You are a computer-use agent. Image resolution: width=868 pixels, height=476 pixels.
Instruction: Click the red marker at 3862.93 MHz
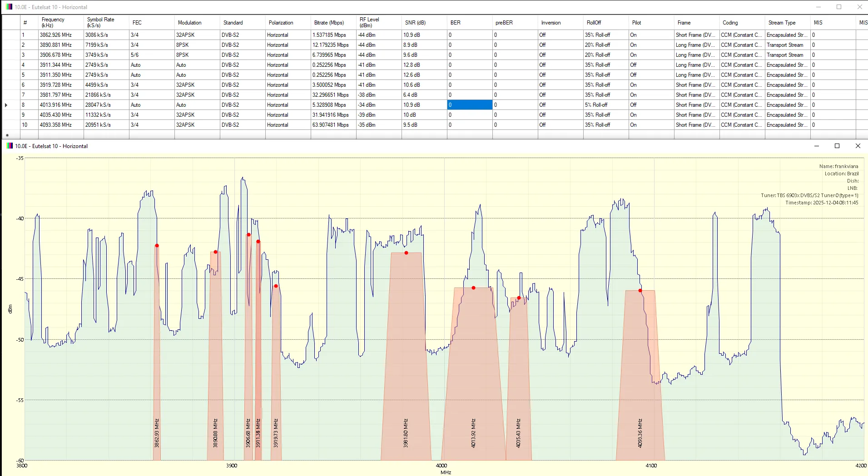pos(157,246)
